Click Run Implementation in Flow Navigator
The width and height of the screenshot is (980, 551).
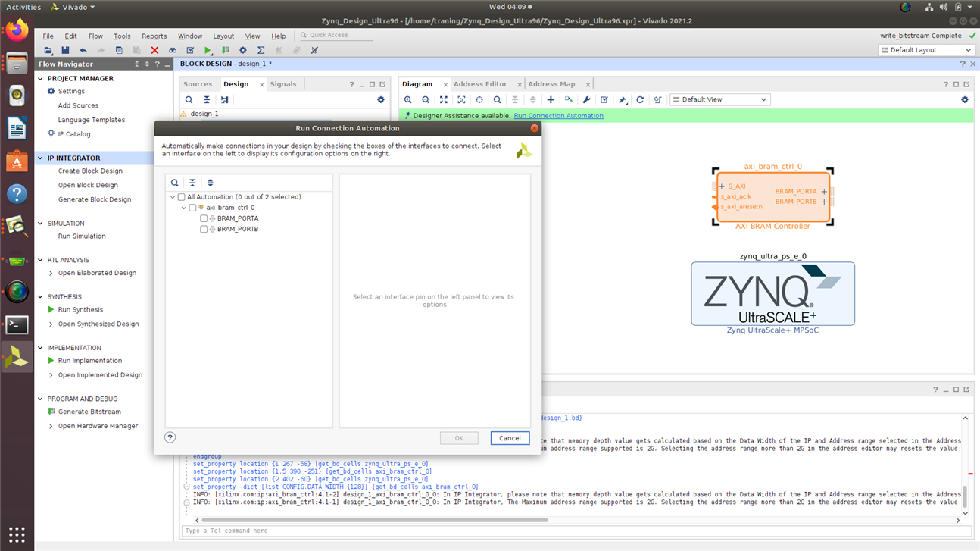(x=89, y=361)
